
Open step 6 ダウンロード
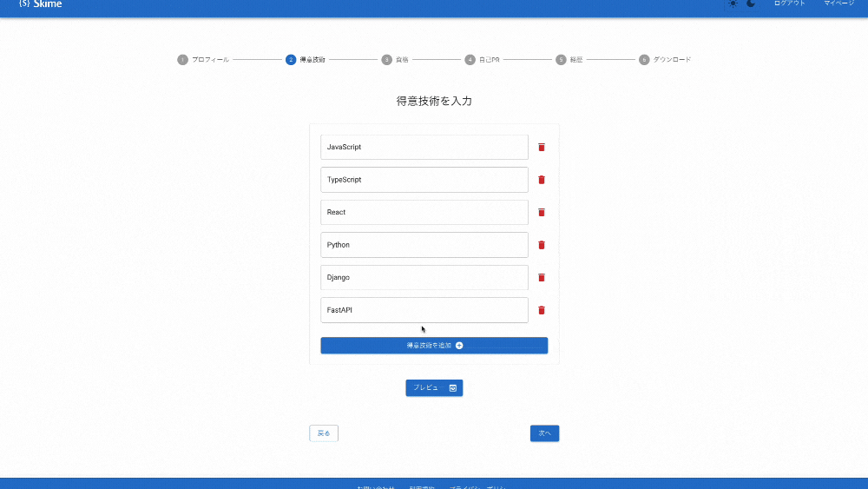pyautogui.click(x=665, y=60)
